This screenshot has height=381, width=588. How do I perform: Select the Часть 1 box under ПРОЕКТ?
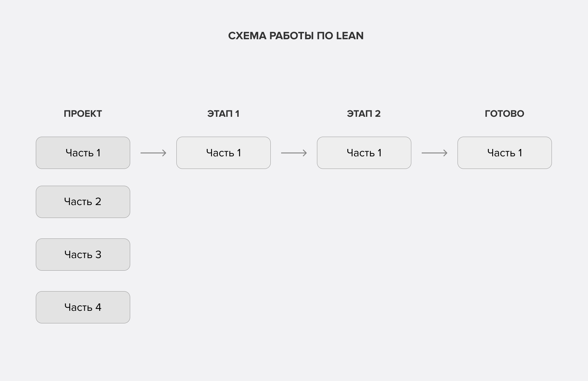coord(83,153)
